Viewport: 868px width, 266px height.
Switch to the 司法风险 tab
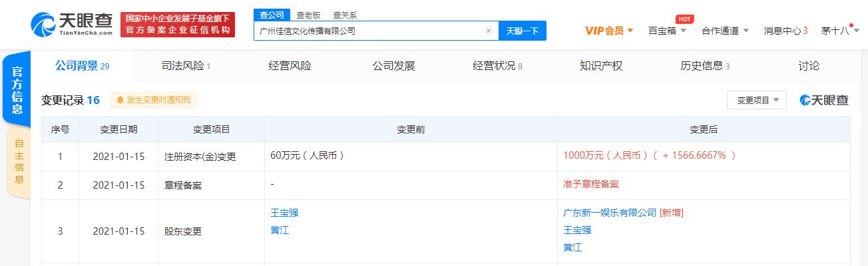coord(186,65)
